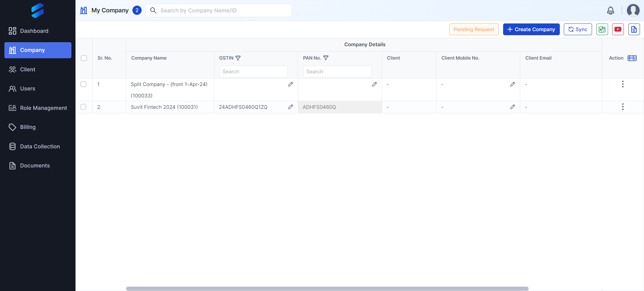This screenshot has height=291, width=644.
Task: Tick checkbox for Suvit Fintech 2024 row
Action: click(84, 107)
